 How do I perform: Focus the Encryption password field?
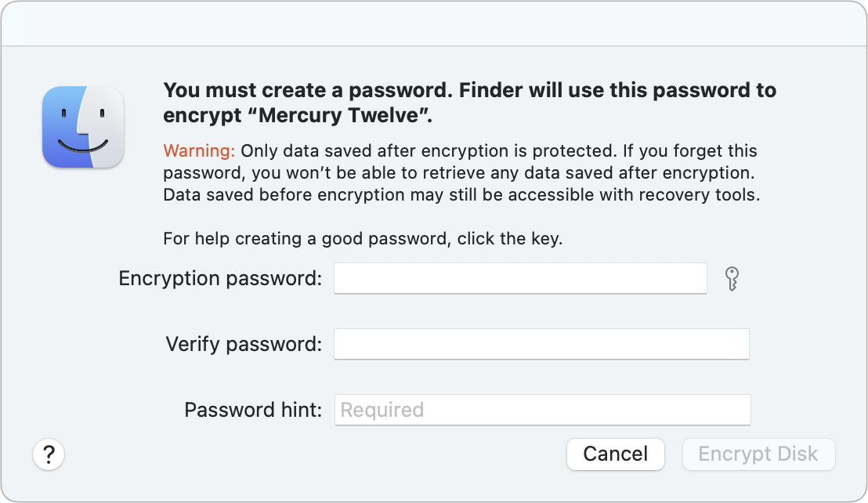pos(520,278)
